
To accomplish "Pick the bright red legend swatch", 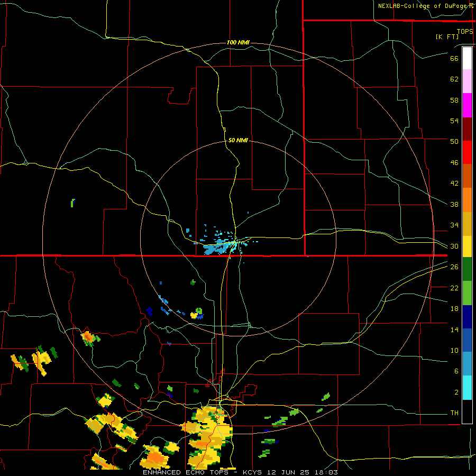I will coord(467,152).
